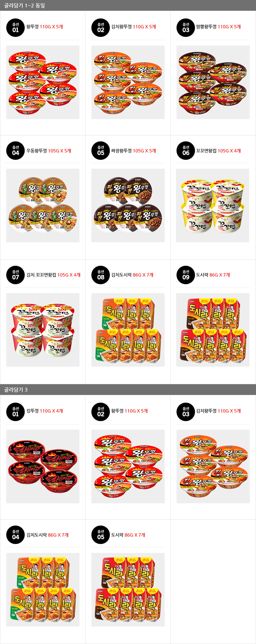
Task: Click the 옵션 07 badge beside 김치 꼬꼬면왕컵
Action: [15, 275]
